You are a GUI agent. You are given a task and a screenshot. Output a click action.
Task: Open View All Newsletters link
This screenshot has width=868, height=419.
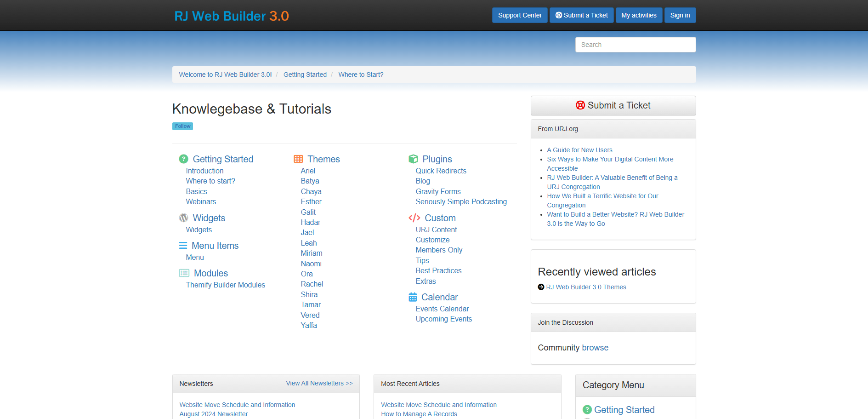click(x=319, y=383)
